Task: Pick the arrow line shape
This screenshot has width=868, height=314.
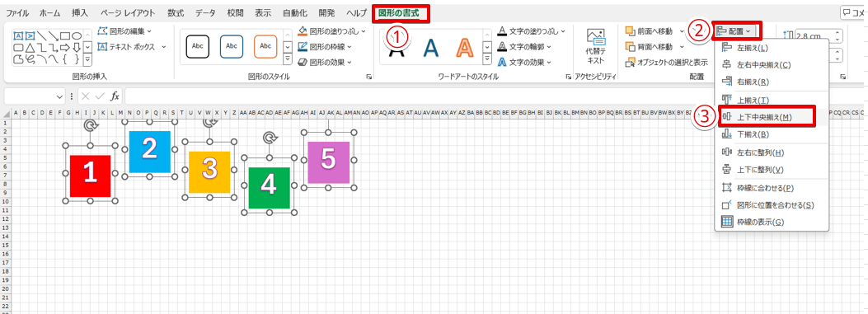Action: 53,36
